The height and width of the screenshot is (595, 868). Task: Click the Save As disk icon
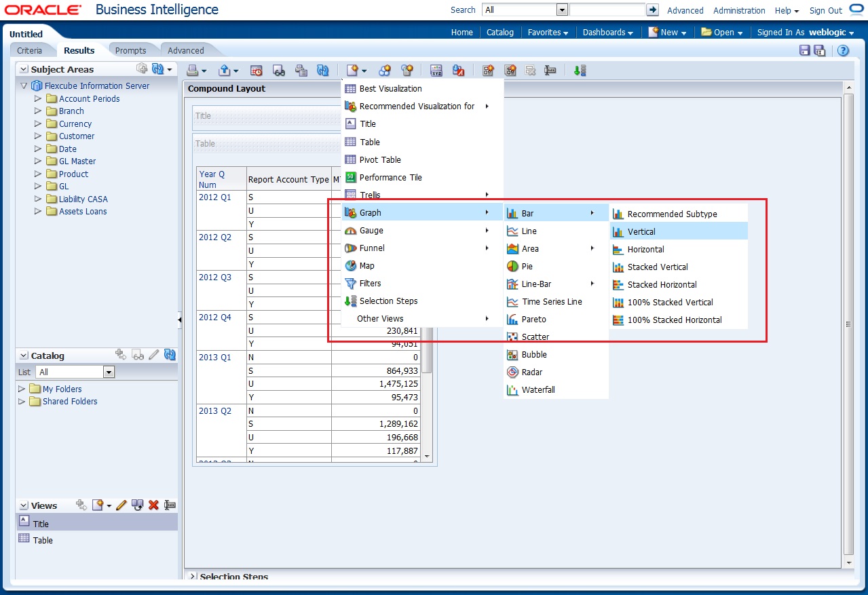[x=819, y=50]
